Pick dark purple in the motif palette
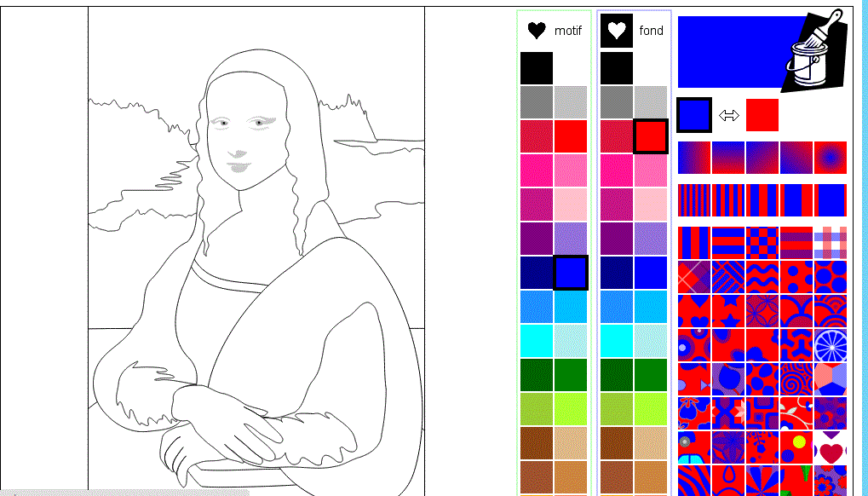This screenshot has width=868, height=496. pos(537,239)
